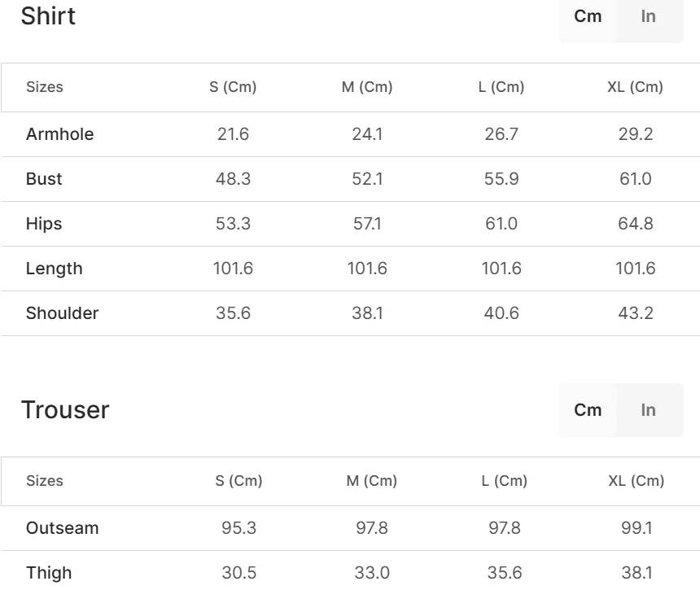Click Trouser table's L (Cm) column header
The height and width of the screenshot is (590, 700).
(x=504, y=481)
